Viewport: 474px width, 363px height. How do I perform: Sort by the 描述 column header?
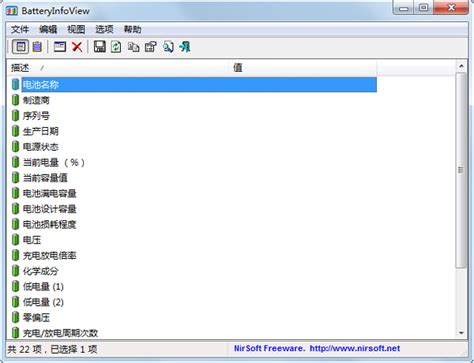point(119,68)
